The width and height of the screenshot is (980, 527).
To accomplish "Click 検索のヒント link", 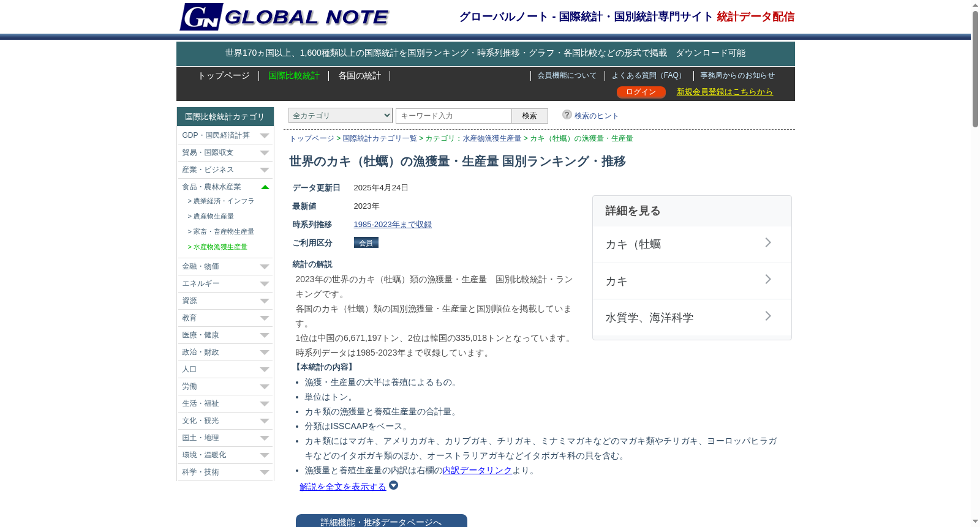I will point(597,116).
